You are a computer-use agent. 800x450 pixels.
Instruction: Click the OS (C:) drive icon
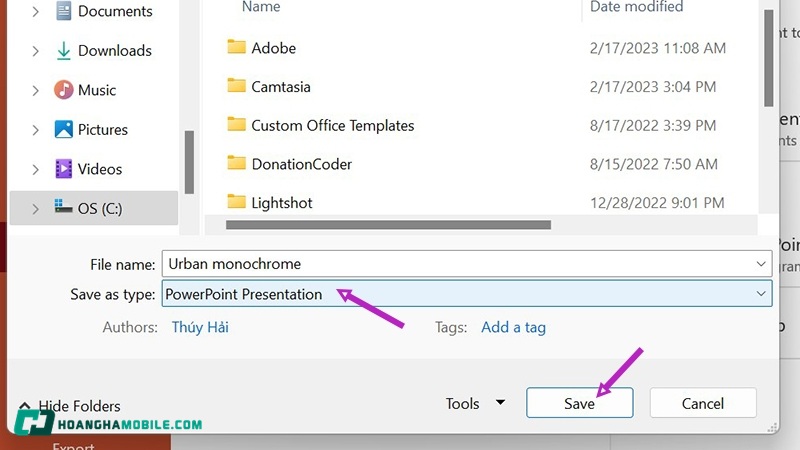pos(63,208)
